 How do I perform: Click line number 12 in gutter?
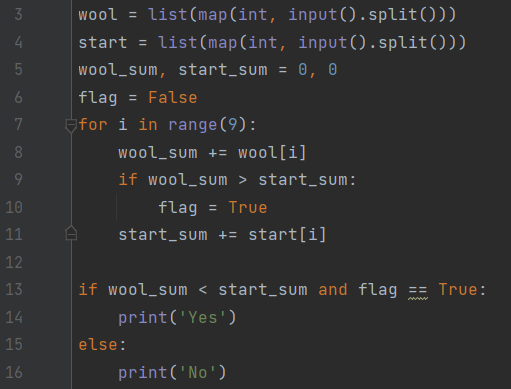coord(14,262)
